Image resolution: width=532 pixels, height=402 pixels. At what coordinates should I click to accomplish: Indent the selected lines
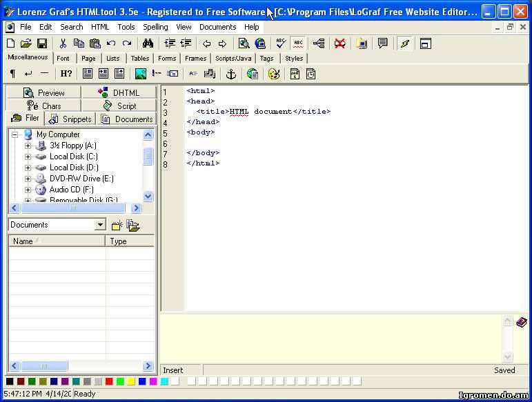(169, 43)
